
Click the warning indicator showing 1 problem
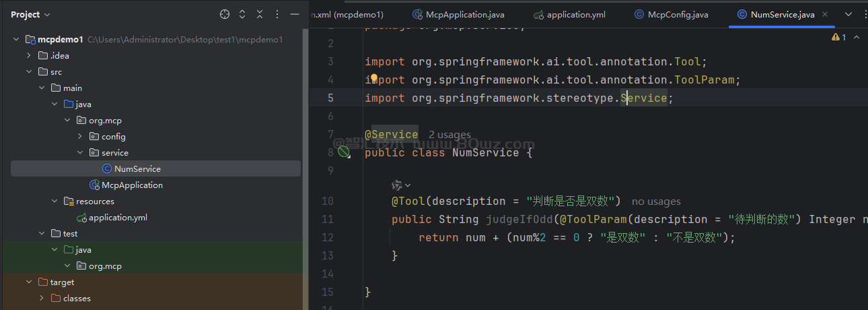pyautogui.click(x=838, y=37)
